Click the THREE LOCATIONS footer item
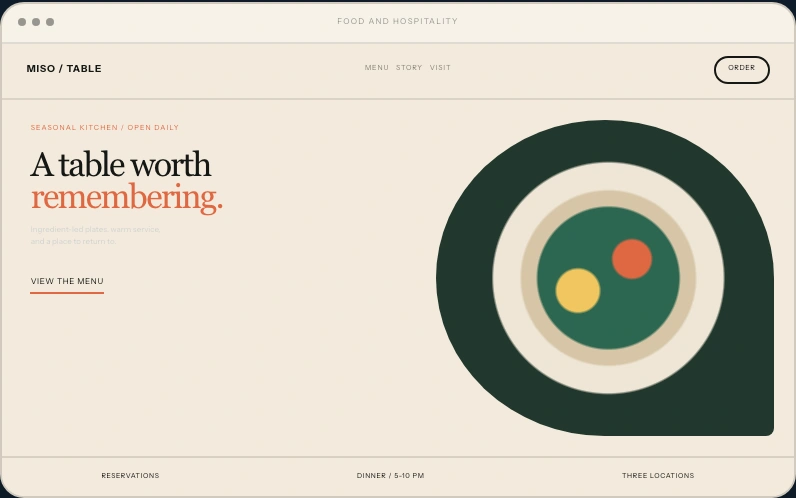The image size is (796, 498). pyautogui.click(x=658, y=476)
